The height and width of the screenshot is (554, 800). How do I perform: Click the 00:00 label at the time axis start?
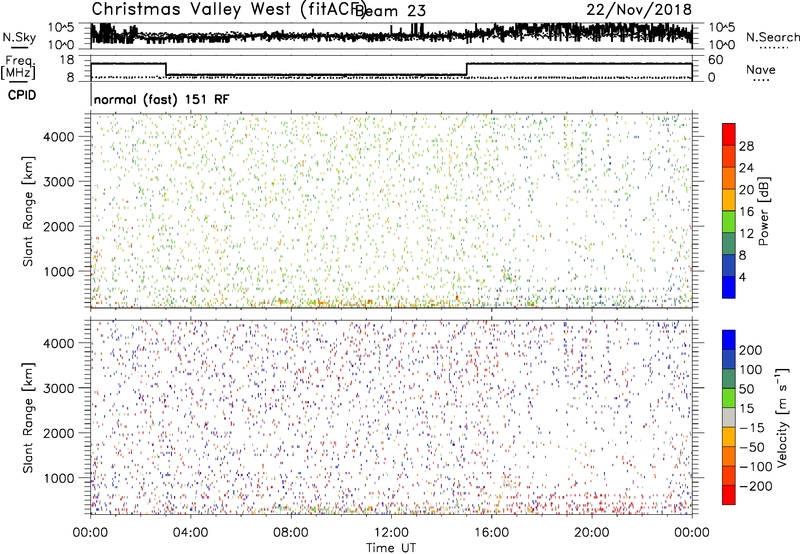point(90,533)
